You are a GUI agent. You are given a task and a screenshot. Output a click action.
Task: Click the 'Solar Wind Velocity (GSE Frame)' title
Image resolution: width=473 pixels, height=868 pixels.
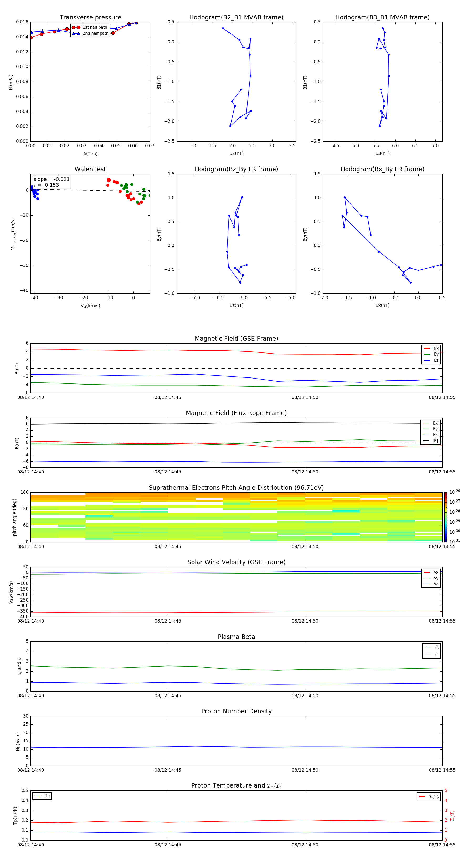coord(236,562)
